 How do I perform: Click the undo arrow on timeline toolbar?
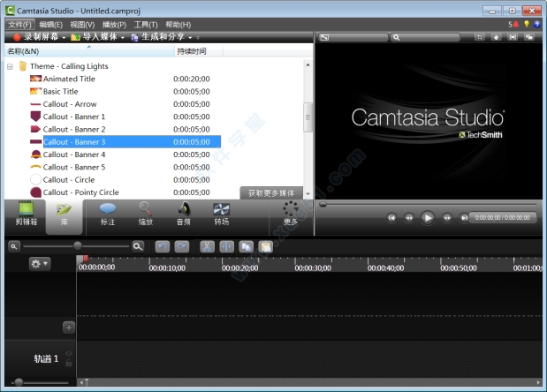tap(163, 246)
